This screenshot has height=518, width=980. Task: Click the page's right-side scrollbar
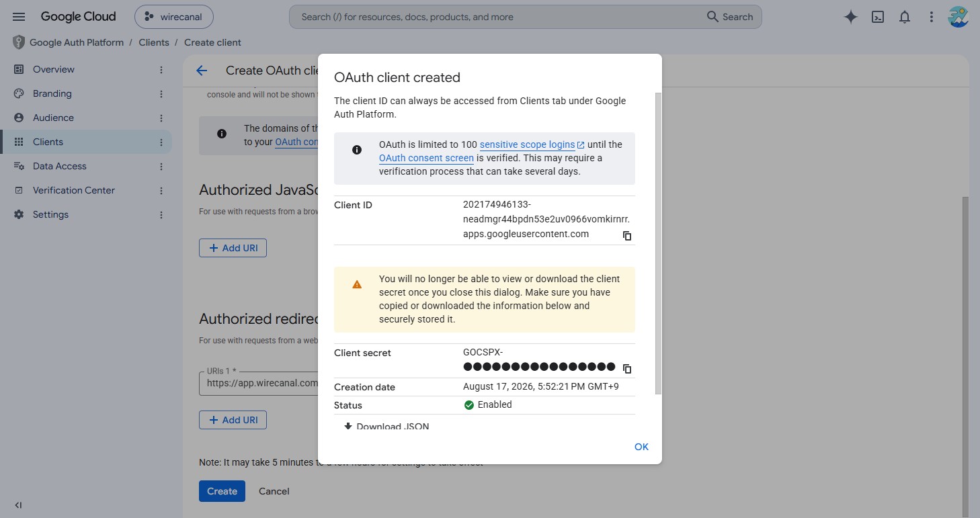click(966, 356)
